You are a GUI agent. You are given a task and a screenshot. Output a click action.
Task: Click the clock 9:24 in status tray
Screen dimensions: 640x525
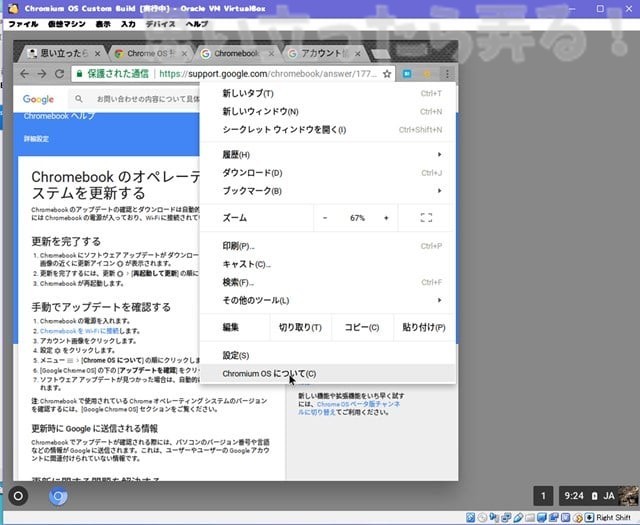573,496
